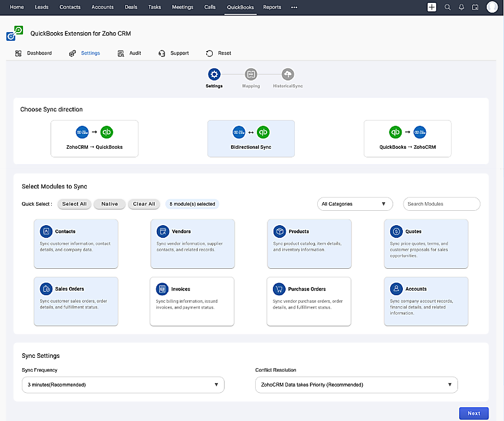The width and height of the screenshot is (504, 421).
Task: Click the Invoices module icon
Action: [162, 289]
